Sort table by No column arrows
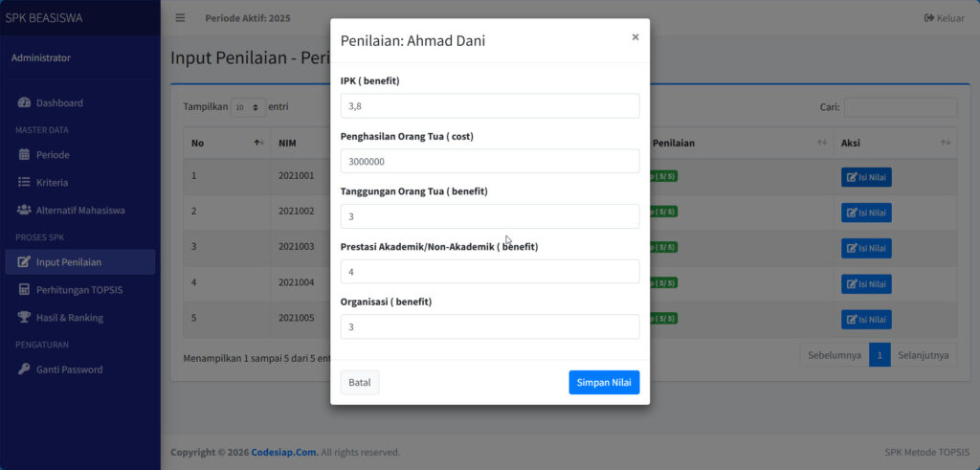 258,143
